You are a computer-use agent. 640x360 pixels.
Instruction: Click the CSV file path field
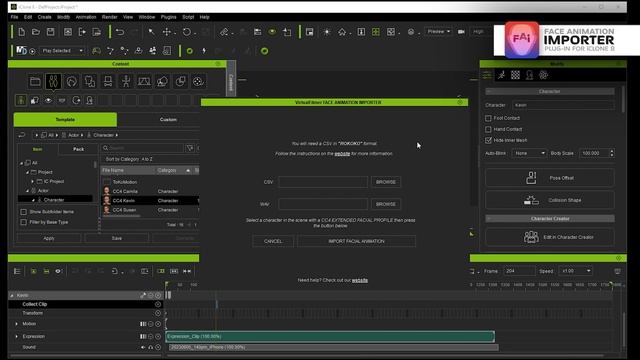pyautogui.click(x=323, y=182)
